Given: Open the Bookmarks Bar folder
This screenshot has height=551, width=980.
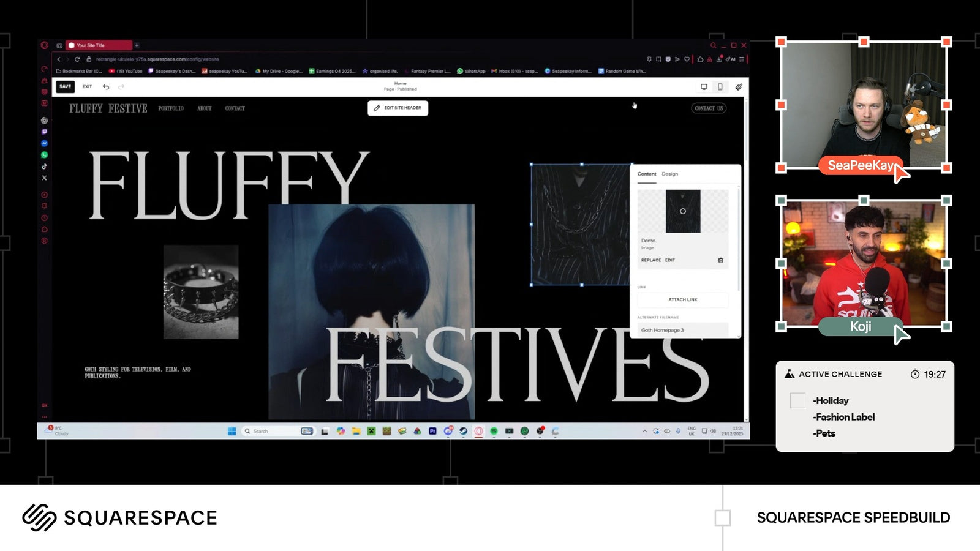Looking at the screenshot, I should click(80, 71).
